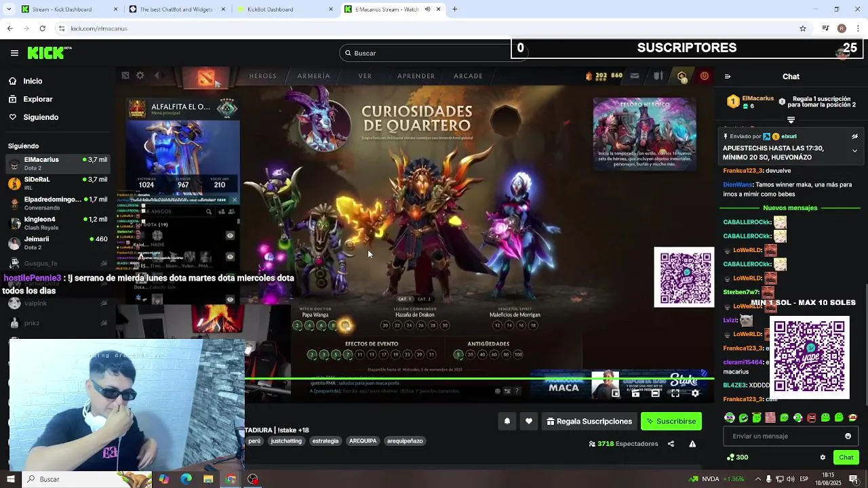Image resolution: width=868 pixels, height=488 pixels.
Task: Enable stream notifications with the bell
Action: [507, 421]
